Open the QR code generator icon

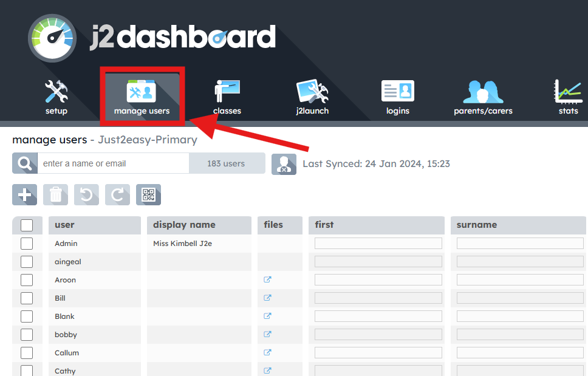coord(148,194)
